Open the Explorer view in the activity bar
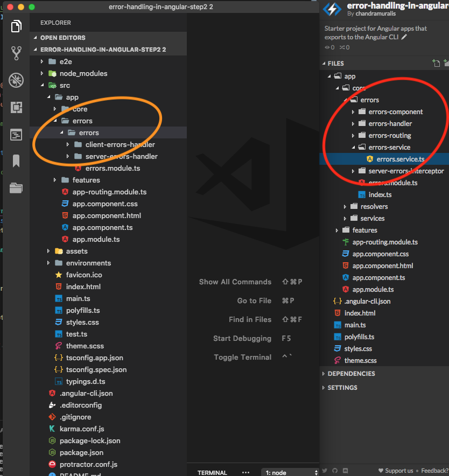Viewport: 449px width, 476px height. click(x=16, y=26)
